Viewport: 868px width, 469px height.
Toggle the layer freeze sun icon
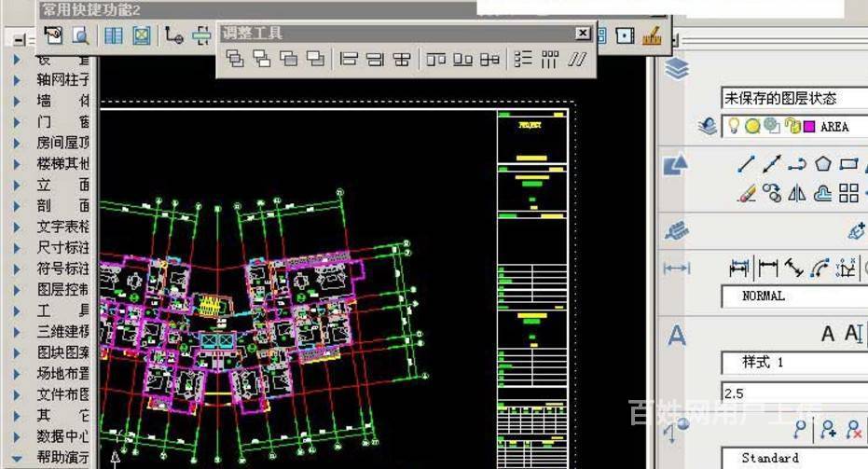(x=751, y=126)
